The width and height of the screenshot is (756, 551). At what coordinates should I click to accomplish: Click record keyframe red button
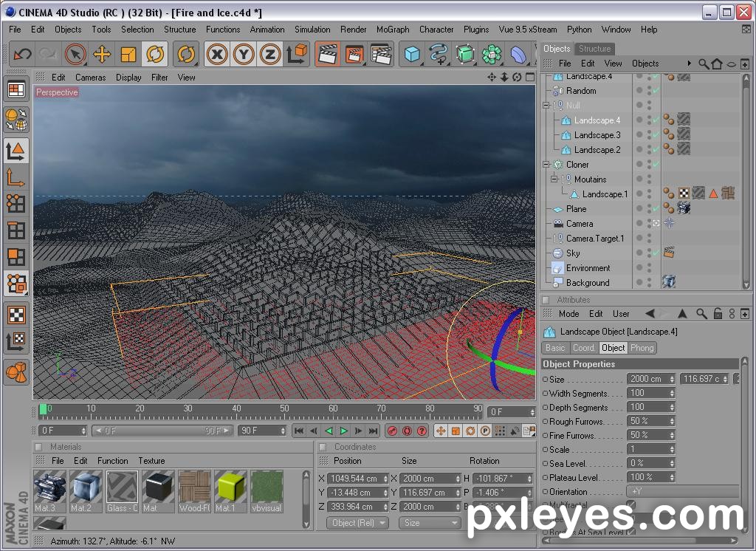[393, 431]
